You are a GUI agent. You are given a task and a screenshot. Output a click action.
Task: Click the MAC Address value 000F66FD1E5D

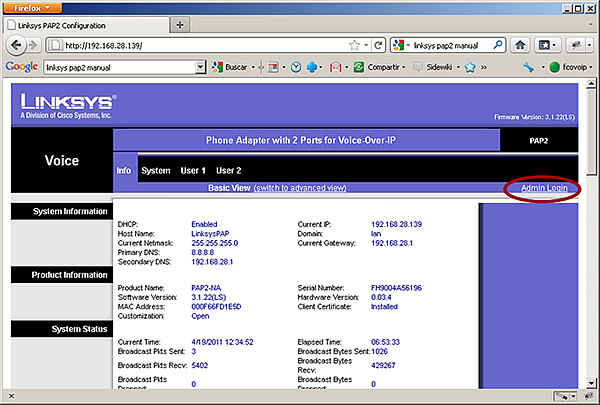tap(216, 307)
